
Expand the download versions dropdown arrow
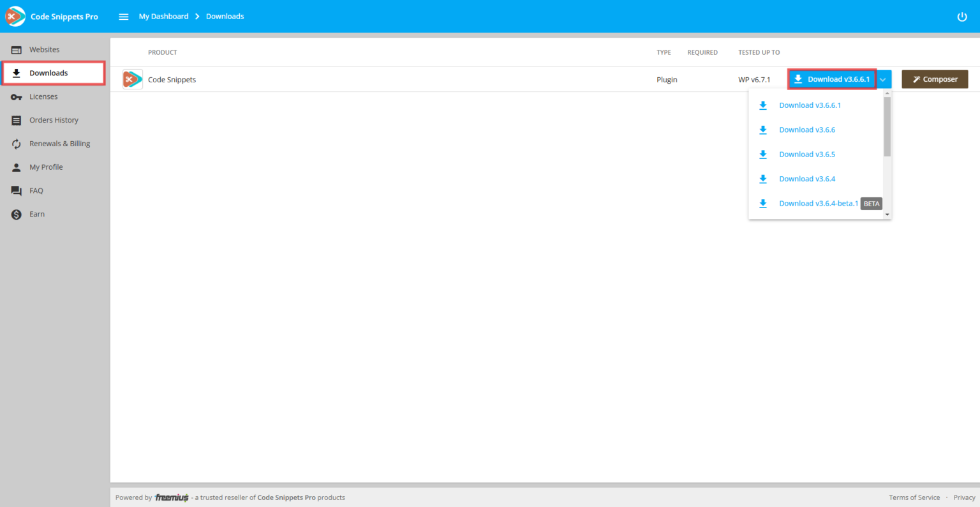(x=884, y=79)
